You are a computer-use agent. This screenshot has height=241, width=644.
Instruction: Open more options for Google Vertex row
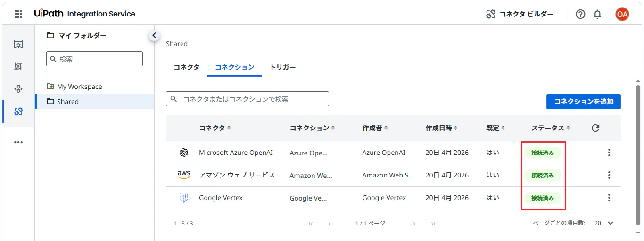point(609,198)
